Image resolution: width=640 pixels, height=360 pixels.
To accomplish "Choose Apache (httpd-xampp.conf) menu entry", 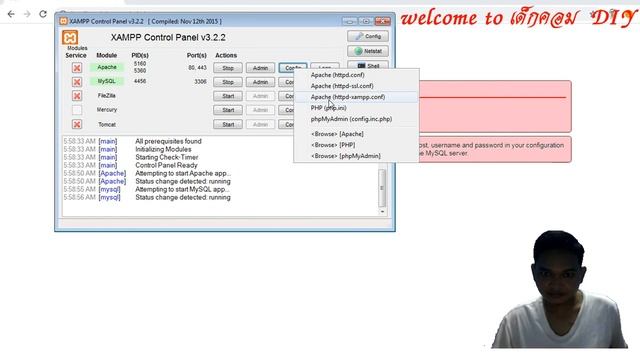I will click(356, 97).
